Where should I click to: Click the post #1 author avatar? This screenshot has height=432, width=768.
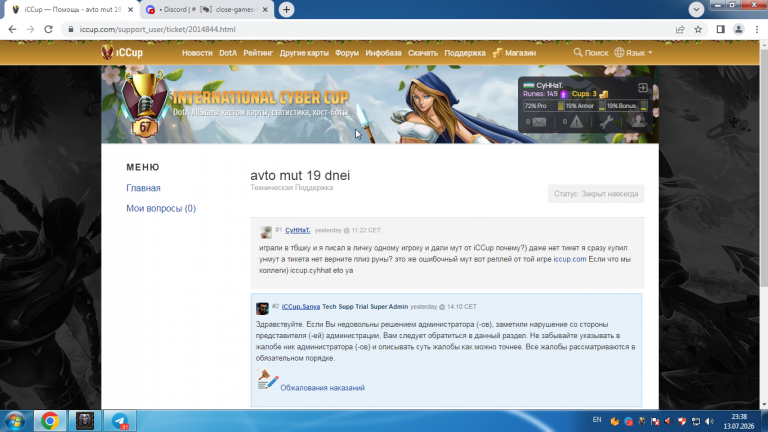(x=265, y=232)
